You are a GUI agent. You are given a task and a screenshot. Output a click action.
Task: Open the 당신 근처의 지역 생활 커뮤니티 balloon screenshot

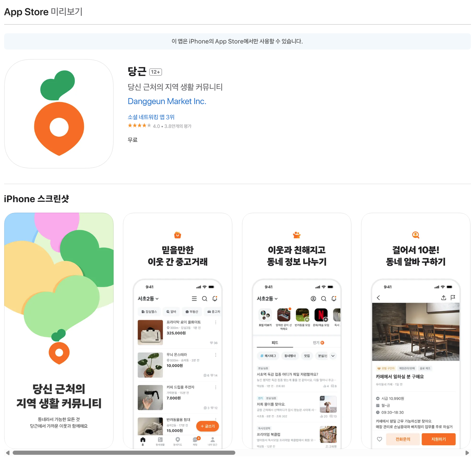pyautogui.click(x=59, y=330)
